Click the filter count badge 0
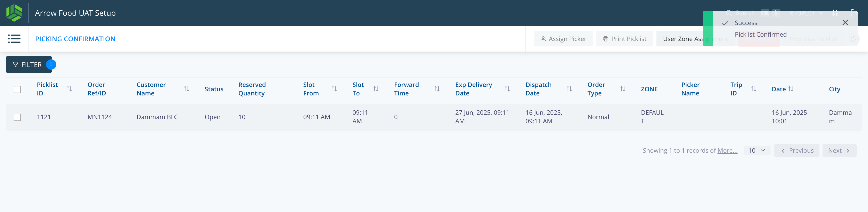Viewport: 868px width, 212px height. (x=51, y=65)
